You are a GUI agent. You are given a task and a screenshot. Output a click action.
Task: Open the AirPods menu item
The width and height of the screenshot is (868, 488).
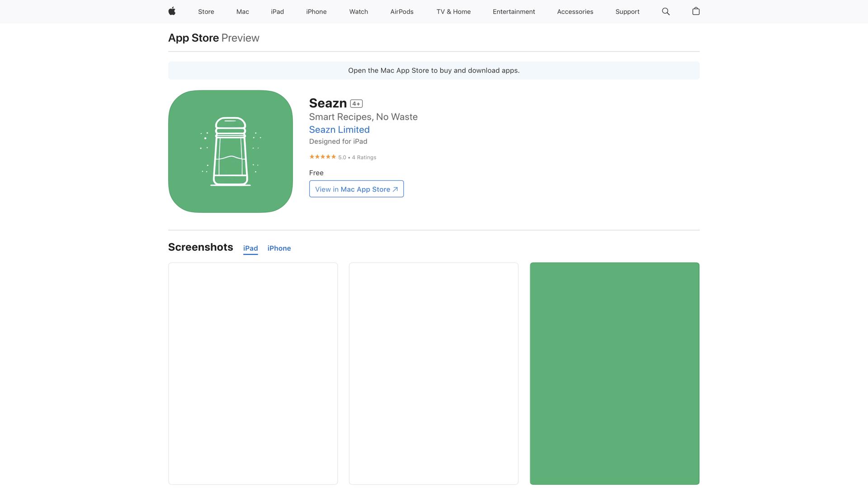401,12
